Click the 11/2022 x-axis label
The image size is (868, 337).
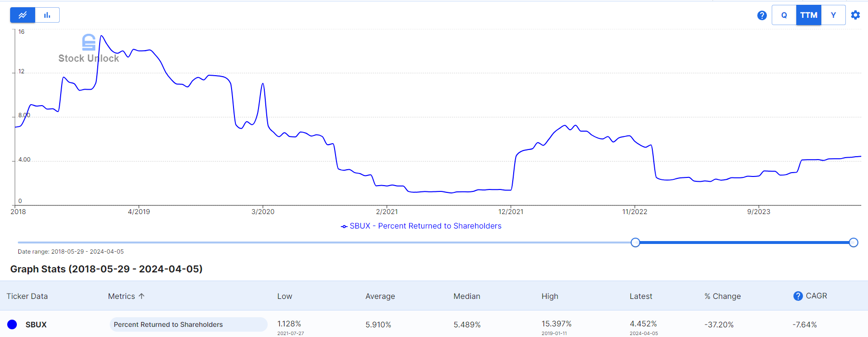[x=635, y=212]
